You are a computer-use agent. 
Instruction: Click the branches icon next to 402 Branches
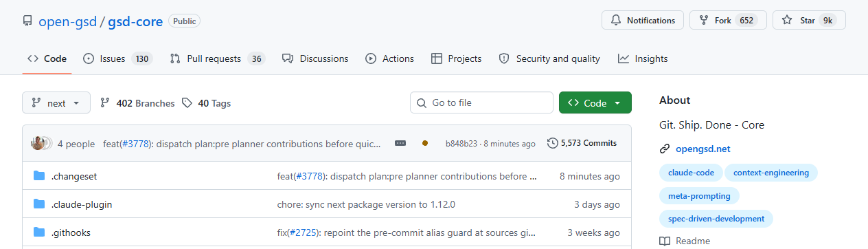tap(105, 103)
